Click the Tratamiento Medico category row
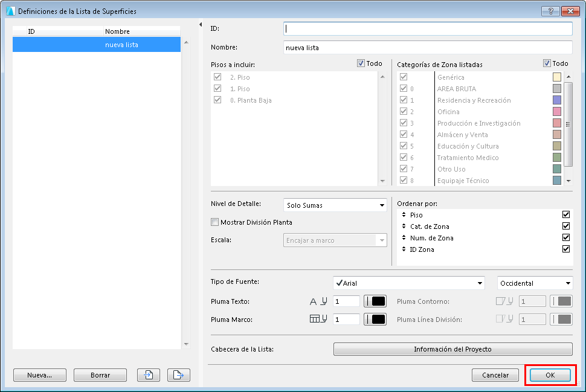Viewport: 586px width, 392px height. click(x=480, y=157)
